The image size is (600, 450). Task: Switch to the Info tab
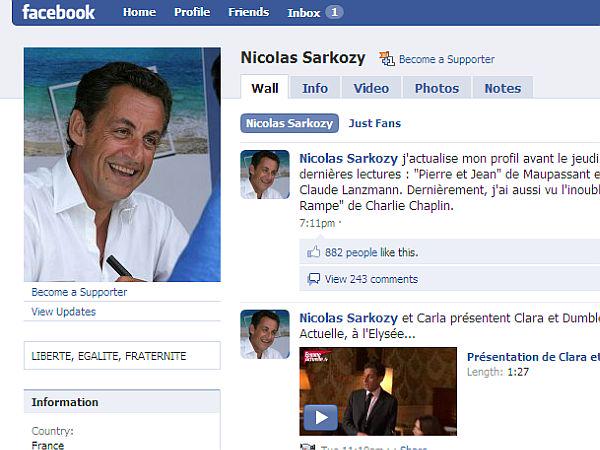[315, 88]
